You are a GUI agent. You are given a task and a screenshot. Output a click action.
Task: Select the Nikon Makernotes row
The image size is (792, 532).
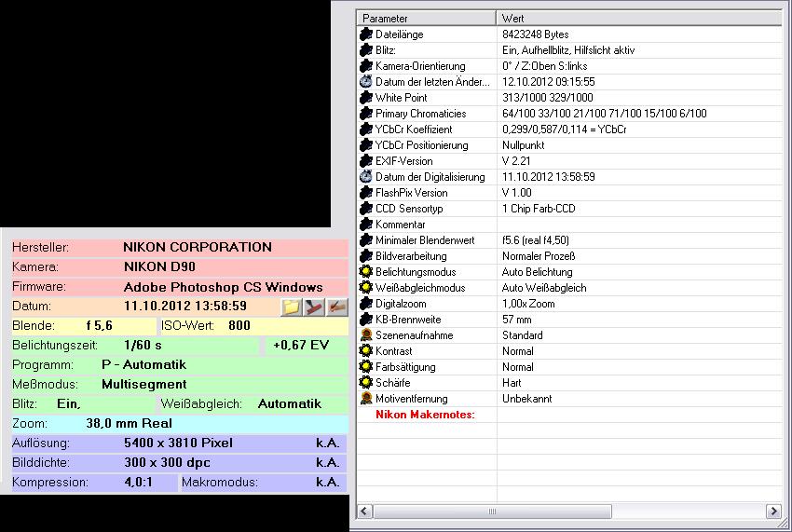point(424,415)
